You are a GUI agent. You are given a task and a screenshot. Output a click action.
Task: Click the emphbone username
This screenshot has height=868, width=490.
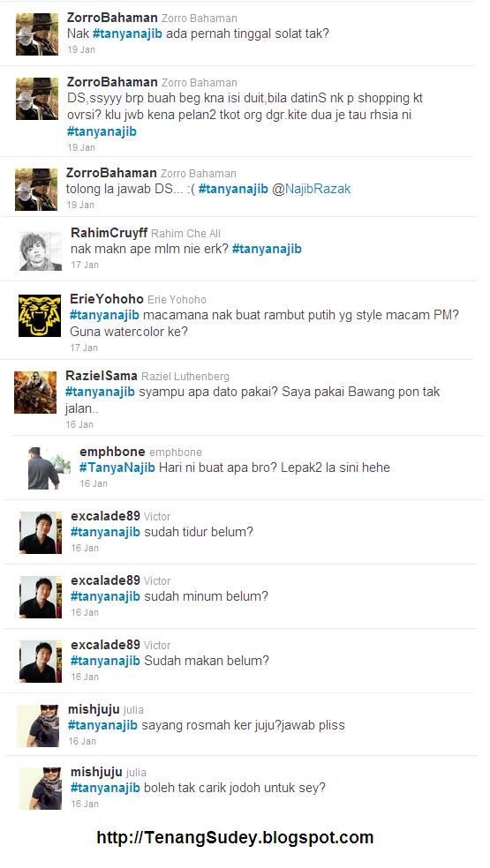(x=112, y=452)
